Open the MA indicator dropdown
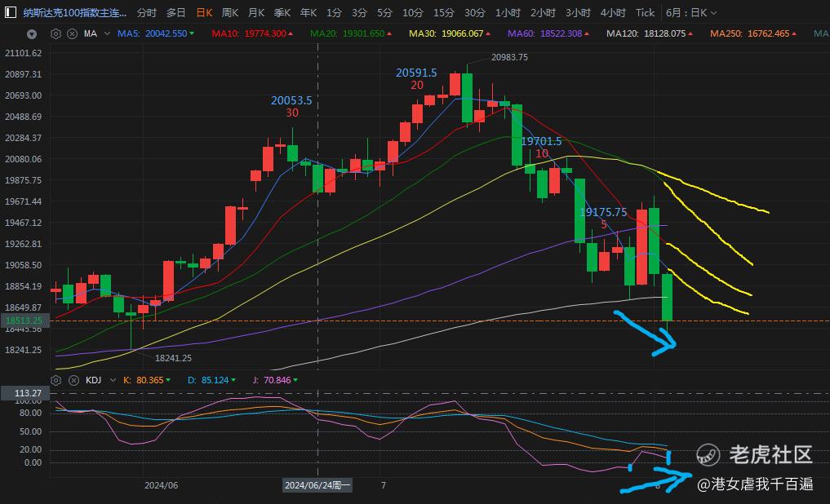 [x=107, y=33]
